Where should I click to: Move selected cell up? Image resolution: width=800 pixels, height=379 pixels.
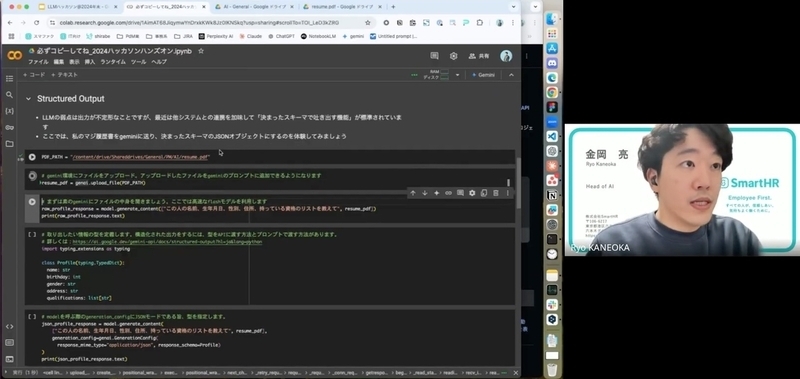click(413, 193)
